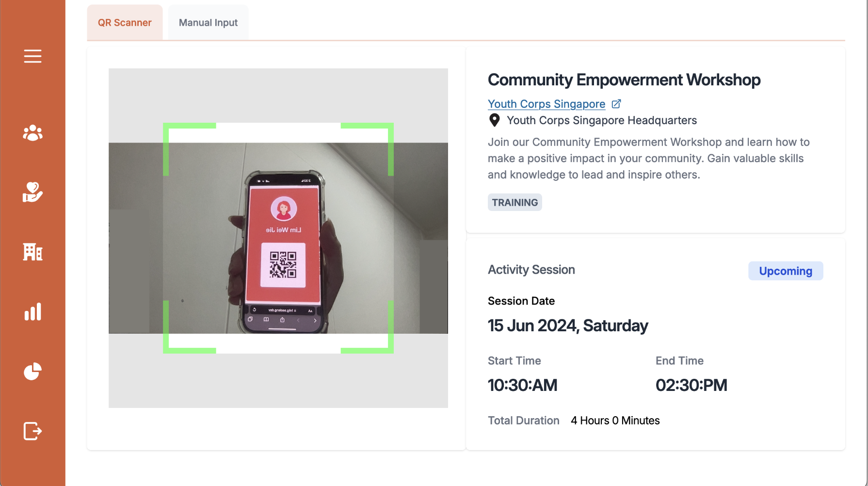Open the hamburger menu in sidebar
This screenshot has width=868, height=486.
32,56
